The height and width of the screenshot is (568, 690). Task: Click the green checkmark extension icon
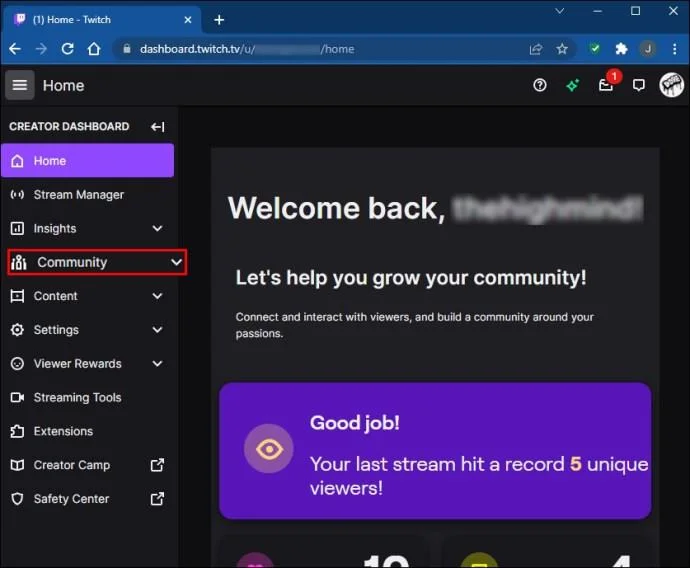595,48
